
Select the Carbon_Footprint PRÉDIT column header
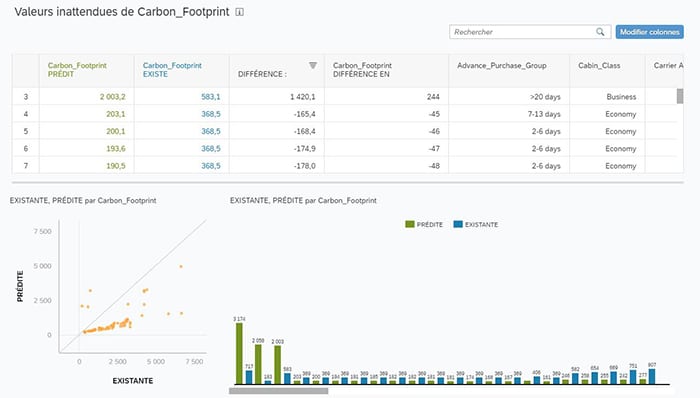[87, 70]
